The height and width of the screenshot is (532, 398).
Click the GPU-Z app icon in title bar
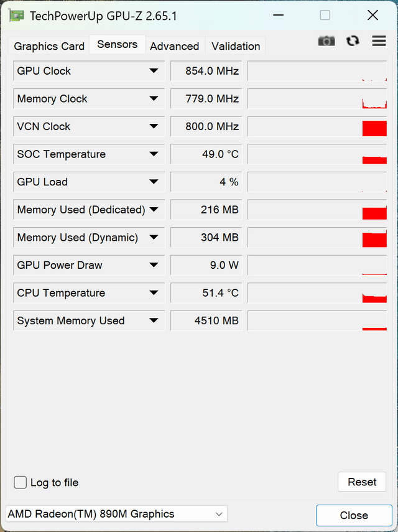[17, 16]
